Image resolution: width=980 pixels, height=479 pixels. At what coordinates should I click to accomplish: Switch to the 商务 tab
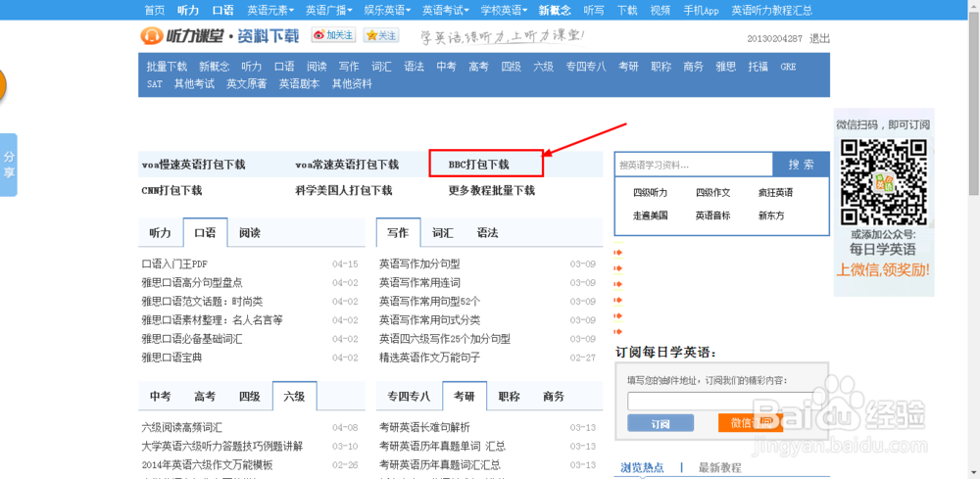554,396
